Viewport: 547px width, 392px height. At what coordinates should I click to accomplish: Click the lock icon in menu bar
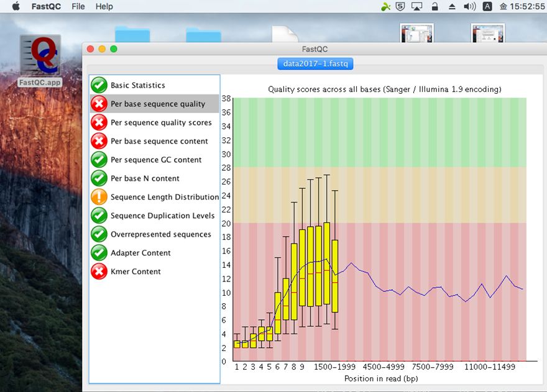click(434, 6)
